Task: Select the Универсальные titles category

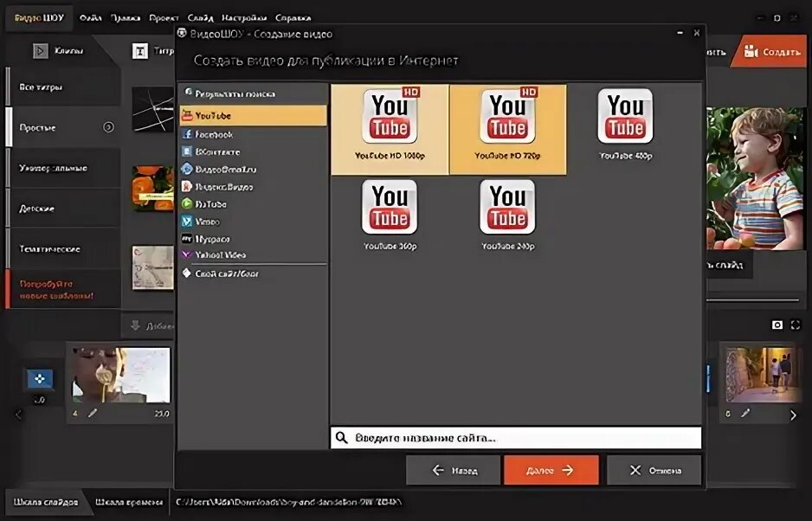Action: [63, 168]
